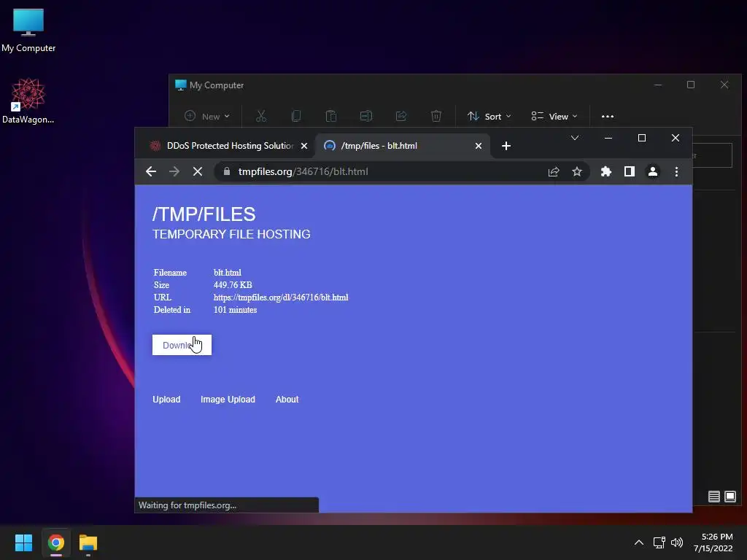Image resolution: width=747 pixels, height=560 pixels.
Task: Click Copy icon in My Computer toolbar
Action: [x=296, y=116]
